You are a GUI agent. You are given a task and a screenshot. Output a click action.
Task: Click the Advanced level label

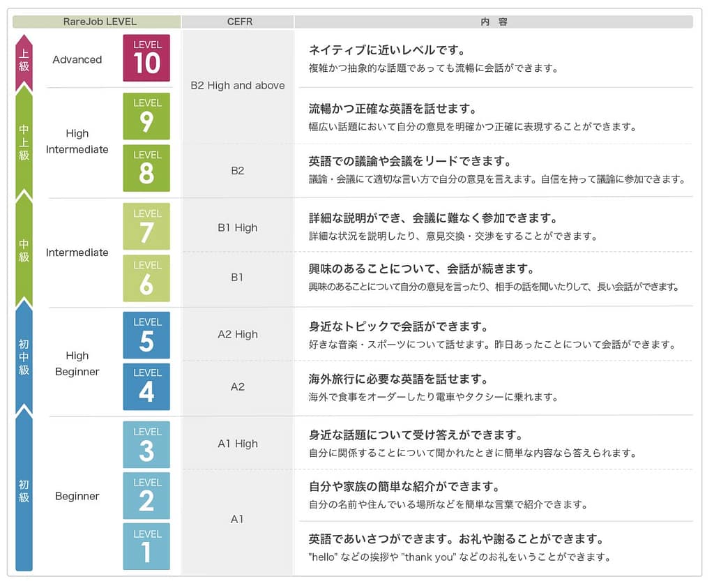[x=77, y=60]
